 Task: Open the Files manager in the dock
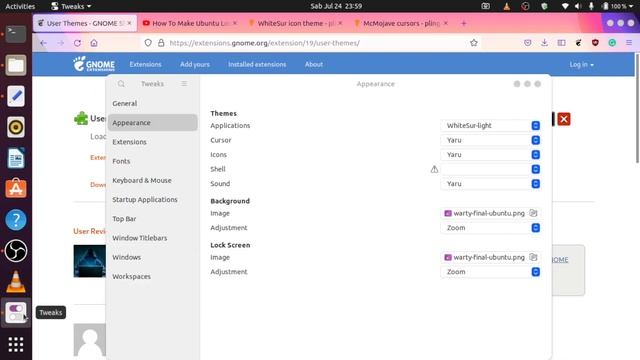[16, 65]
